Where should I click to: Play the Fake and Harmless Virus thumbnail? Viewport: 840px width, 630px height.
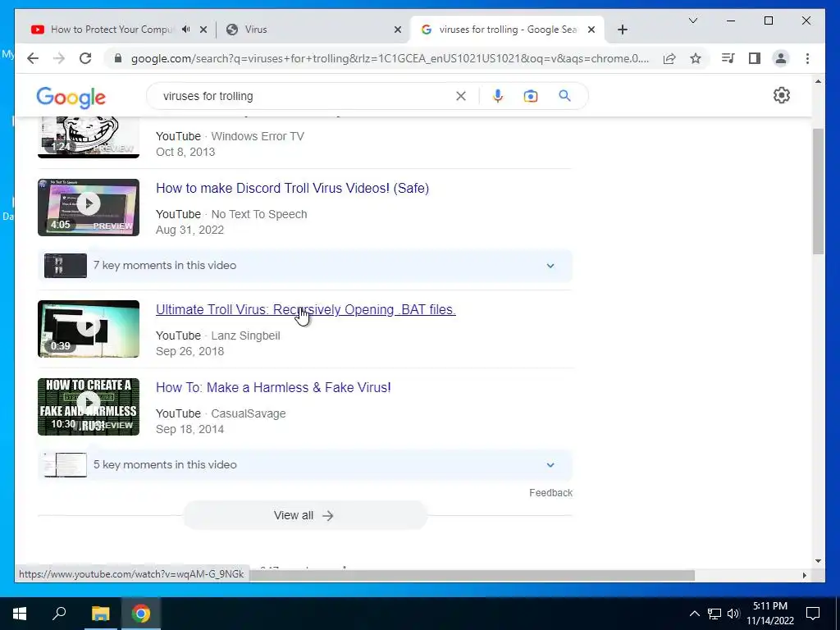[x=89, y=407]
